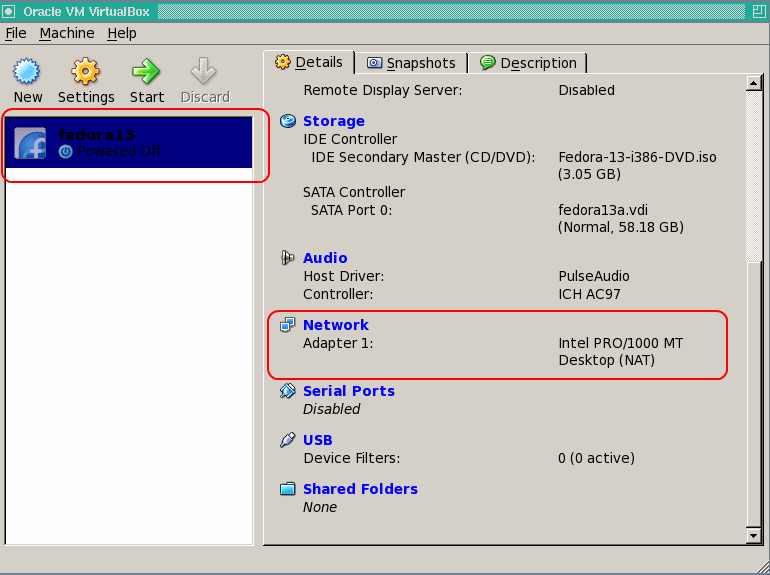
Task: Switch to the Snapshots tab
Action: 411,63
